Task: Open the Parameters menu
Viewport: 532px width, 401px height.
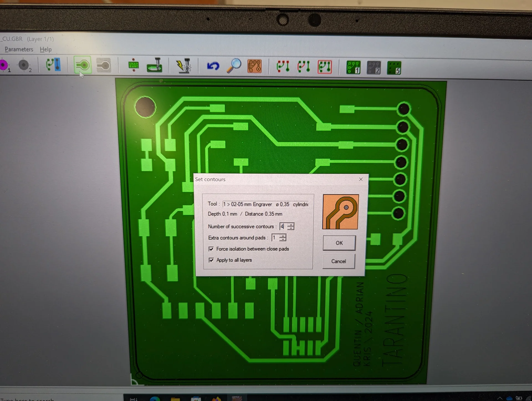Action: click(x=19, y=49)
